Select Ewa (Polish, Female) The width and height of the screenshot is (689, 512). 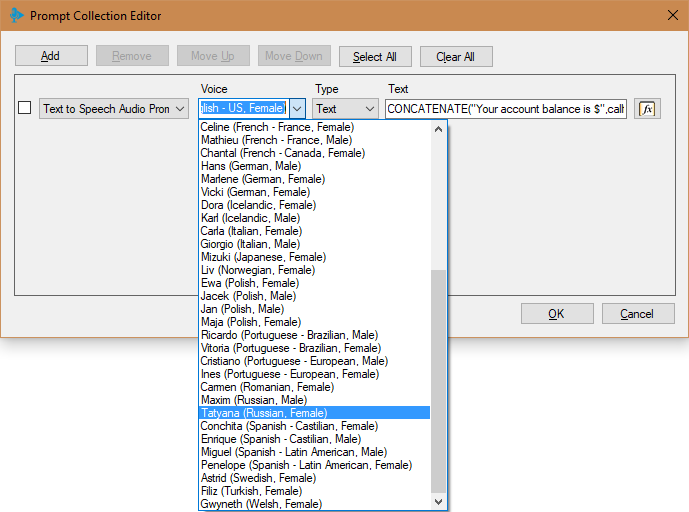315,283
